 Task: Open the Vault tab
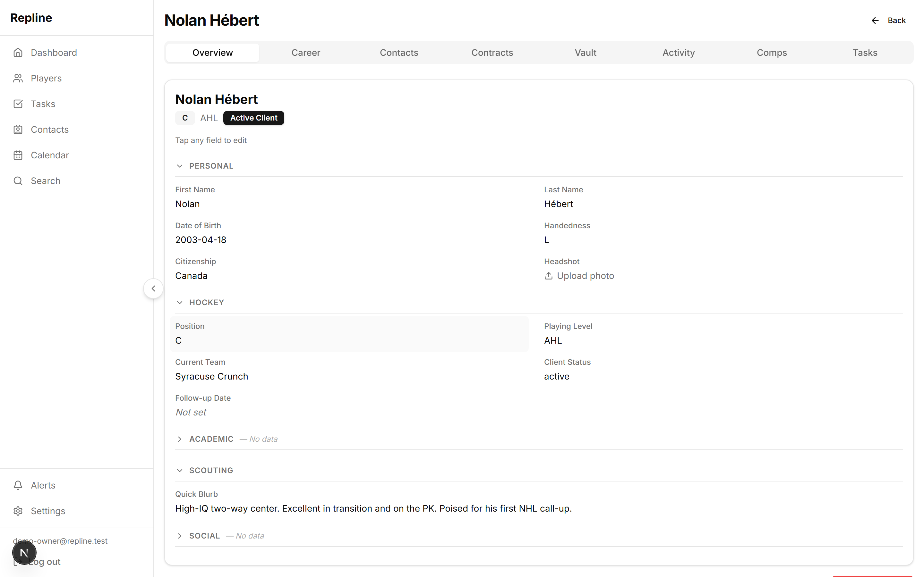pos(585,52)
